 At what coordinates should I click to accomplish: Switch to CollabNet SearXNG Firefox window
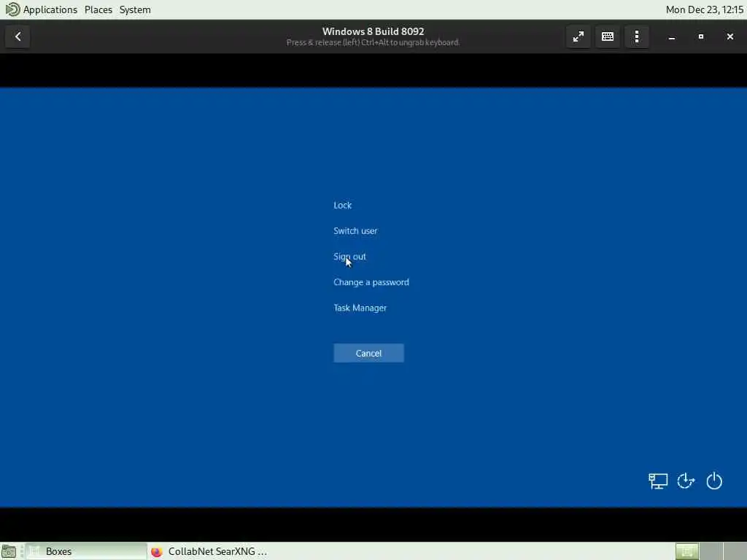tap(209, 551)
